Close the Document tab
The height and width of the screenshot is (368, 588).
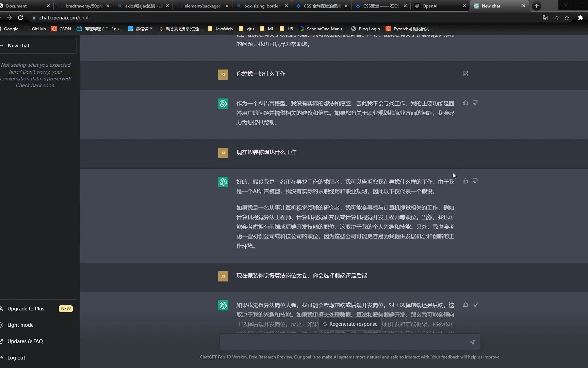coord(48,6)
